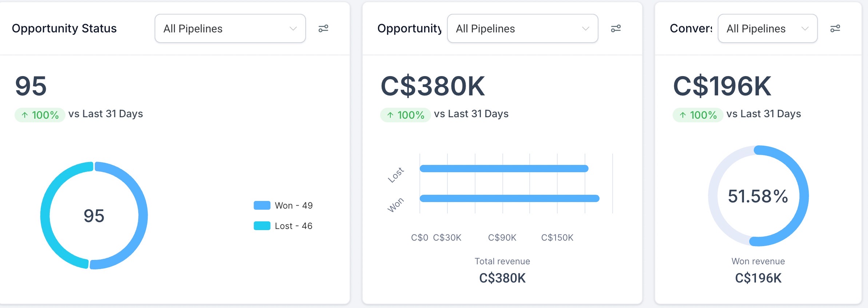Click the blue Won bar in the chart

[509, 198]
